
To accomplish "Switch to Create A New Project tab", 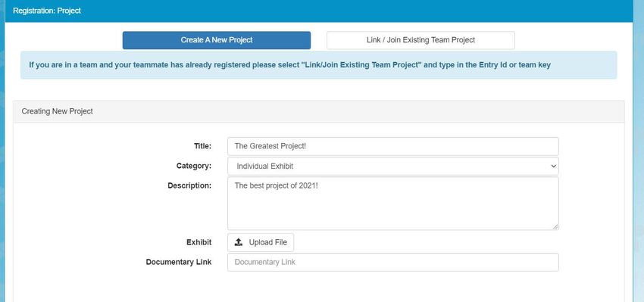I will (x=217, y=40).
